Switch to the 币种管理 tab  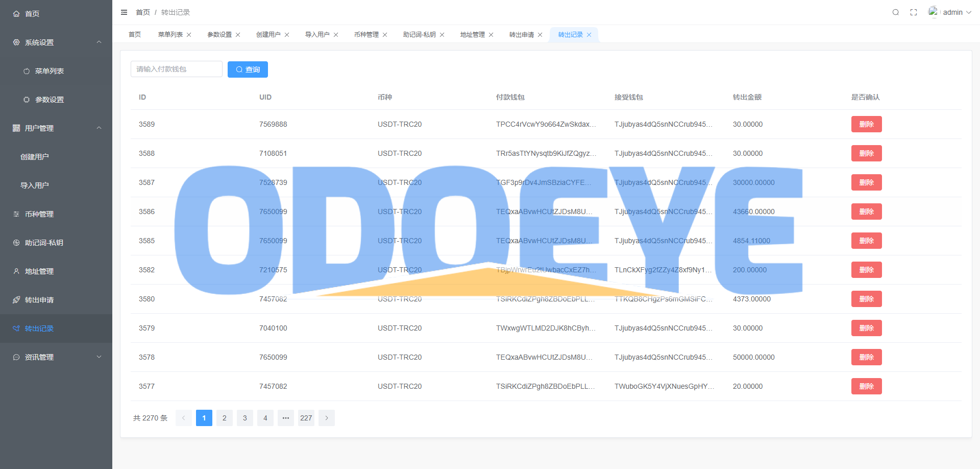366,35
